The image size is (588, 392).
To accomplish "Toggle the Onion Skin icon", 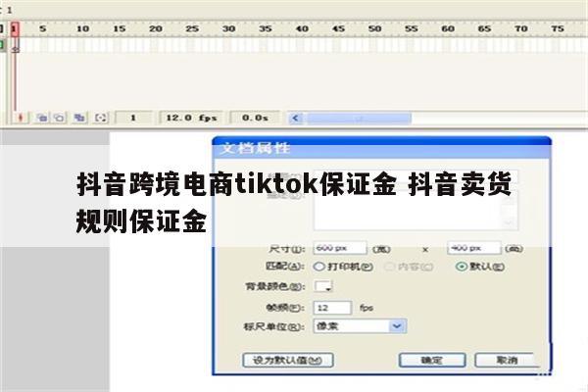I will point(41,118).
